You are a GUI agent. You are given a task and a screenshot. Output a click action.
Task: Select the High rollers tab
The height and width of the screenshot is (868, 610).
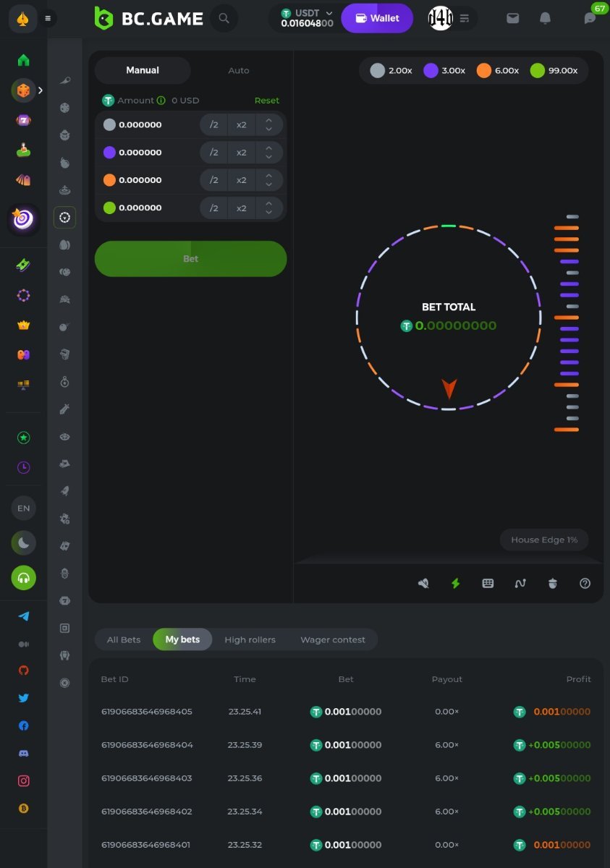[x=250, y=639]
